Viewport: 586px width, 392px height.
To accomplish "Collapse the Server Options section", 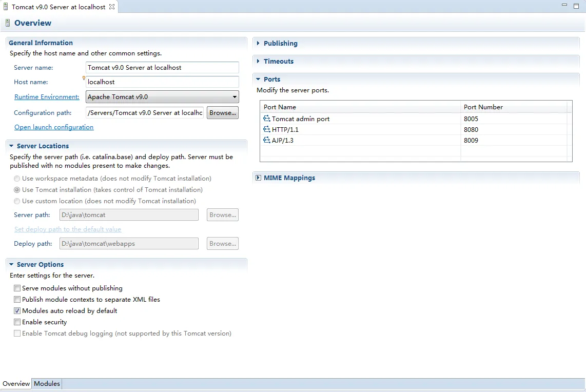I will (11, 265).
